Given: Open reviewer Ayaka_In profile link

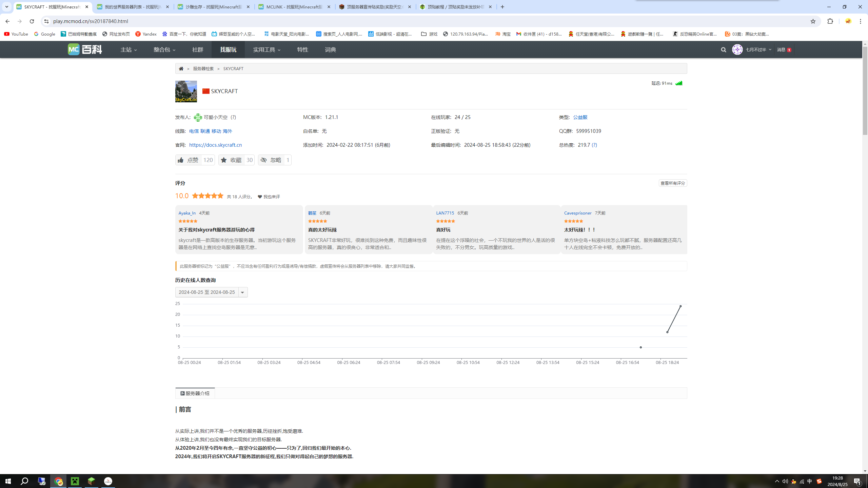Looking at the screenshot, I should tap(187, 213).
